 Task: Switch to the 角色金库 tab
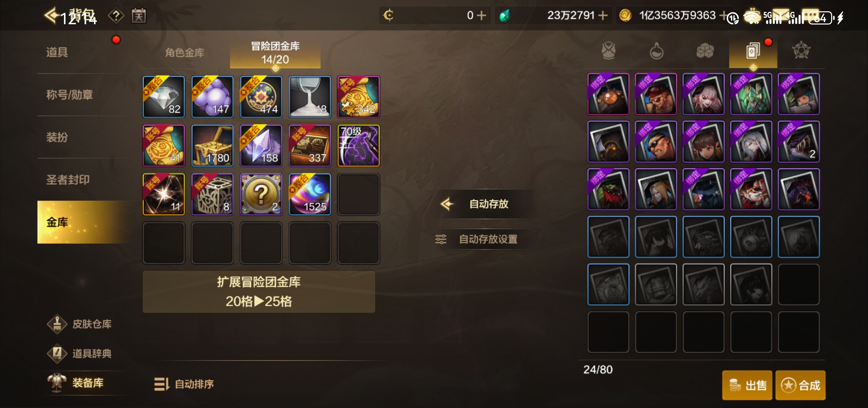pos(184,53)
